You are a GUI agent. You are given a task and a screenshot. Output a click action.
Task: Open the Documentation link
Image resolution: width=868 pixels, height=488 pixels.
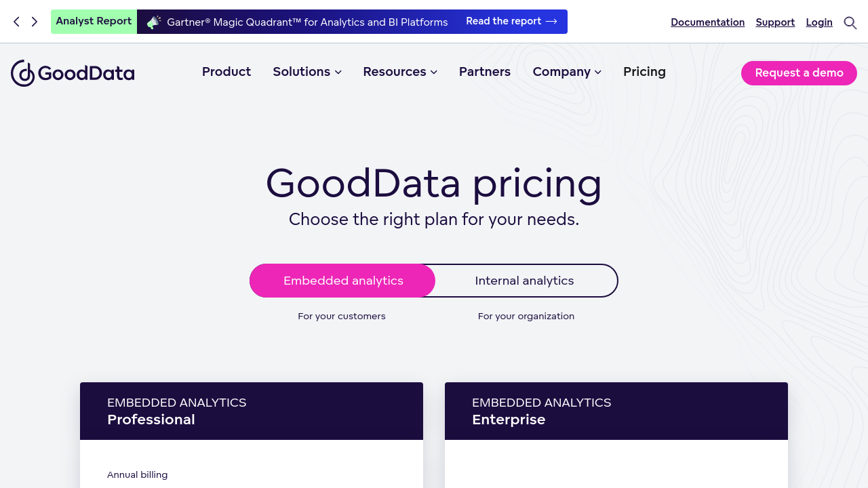point(707,22)
